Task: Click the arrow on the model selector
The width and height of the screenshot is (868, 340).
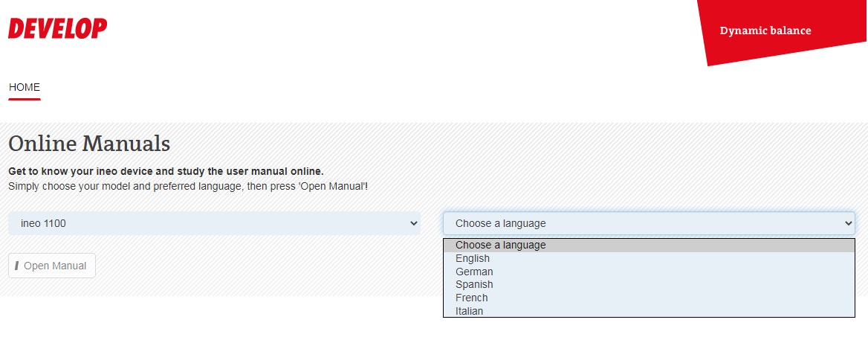Action: click(414, 223)
